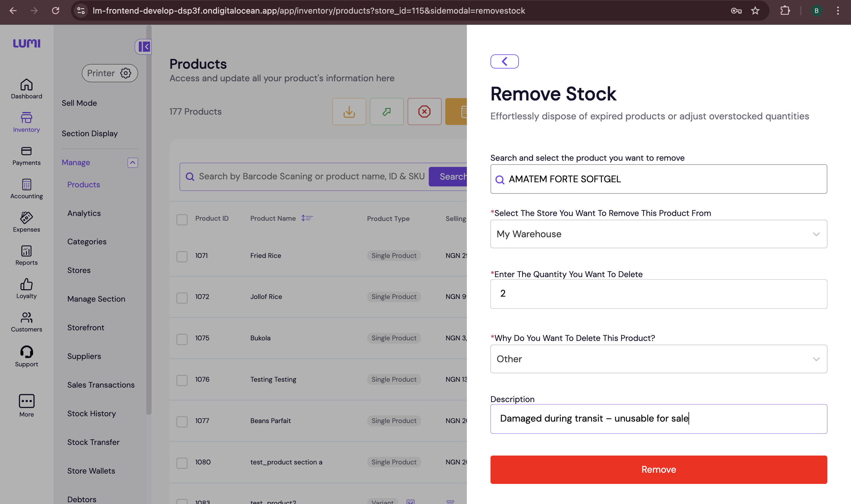The image size is (851, 504).
Task: Click the Printer settings button
Action: click(109, 73)
